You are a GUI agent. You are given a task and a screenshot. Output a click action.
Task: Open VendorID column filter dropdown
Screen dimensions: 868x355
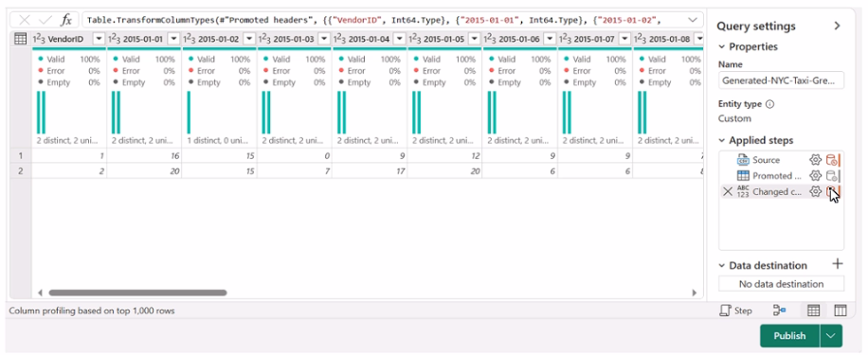(x=99, y=39)
